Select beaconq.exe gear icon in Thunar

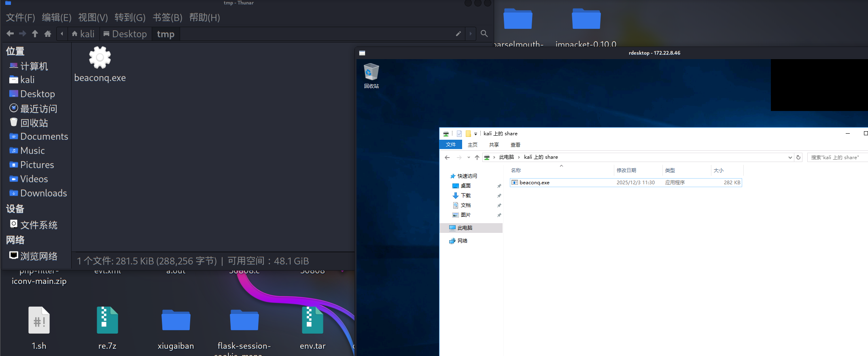100,58
